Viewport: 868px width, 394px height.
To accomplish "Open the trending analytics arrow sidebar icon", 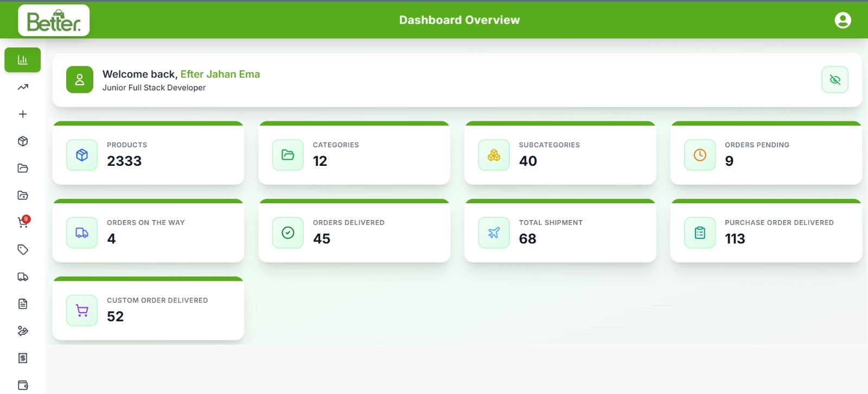I will click(x=23, y=87).
